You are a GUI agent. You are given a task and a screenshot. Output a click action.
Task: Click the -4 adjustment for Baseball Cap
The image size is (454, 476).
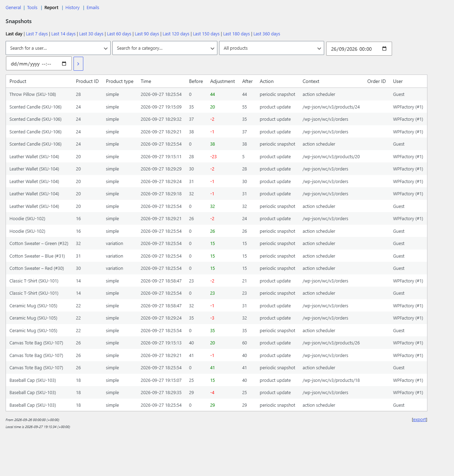pos(212,393)
